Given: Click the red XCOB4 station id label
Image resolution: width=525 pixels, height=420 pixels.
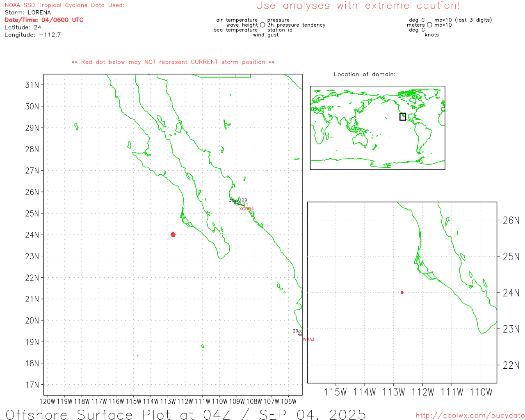Looking at the screenshot, I should point(247,209).
